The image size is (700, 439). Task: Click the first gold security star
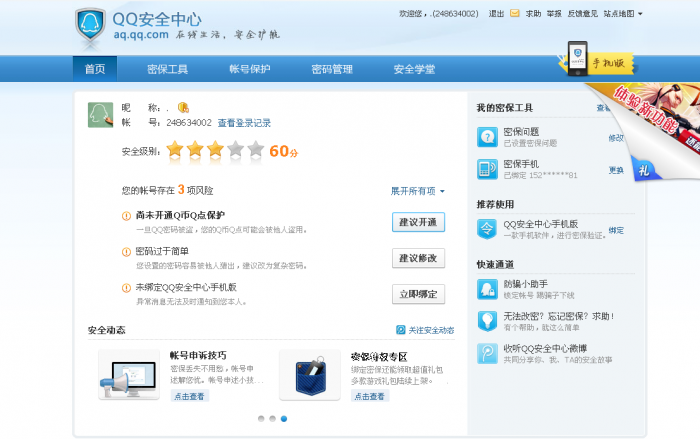pyautogui.click(x=175, y=150)
